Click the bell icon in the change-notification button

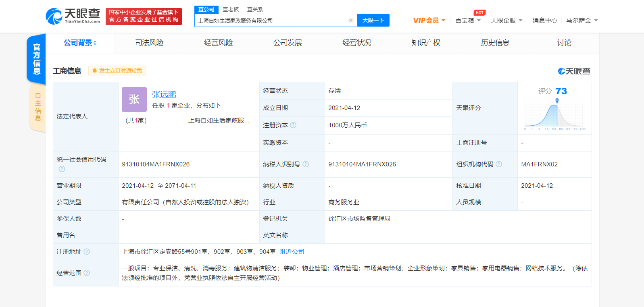95,71
